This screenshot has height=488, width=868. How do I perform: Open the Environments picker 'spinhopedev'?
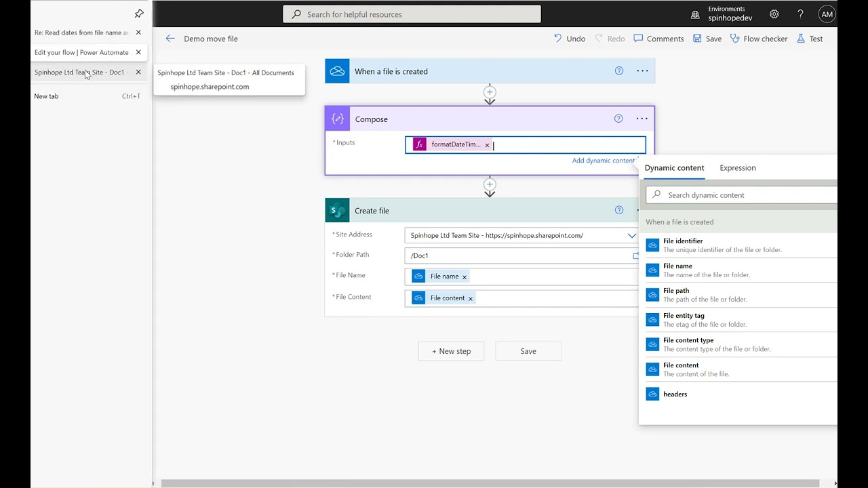[722, 14]
